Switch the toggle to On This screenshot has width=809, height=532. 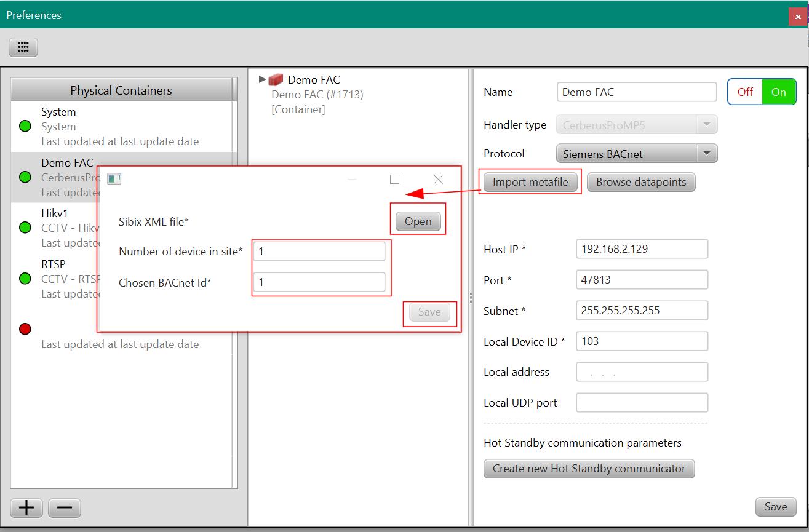[778, 92]
